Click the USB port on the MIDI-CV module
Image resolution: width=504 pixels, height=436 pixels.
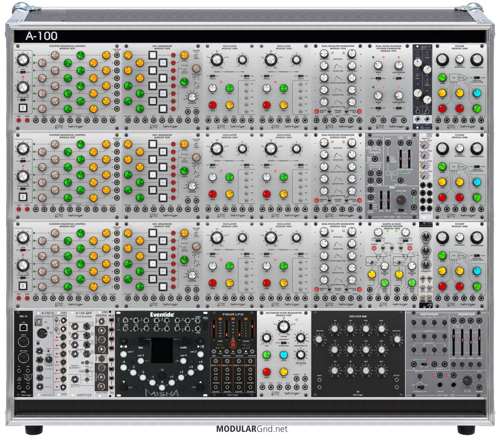coord(23,327)
